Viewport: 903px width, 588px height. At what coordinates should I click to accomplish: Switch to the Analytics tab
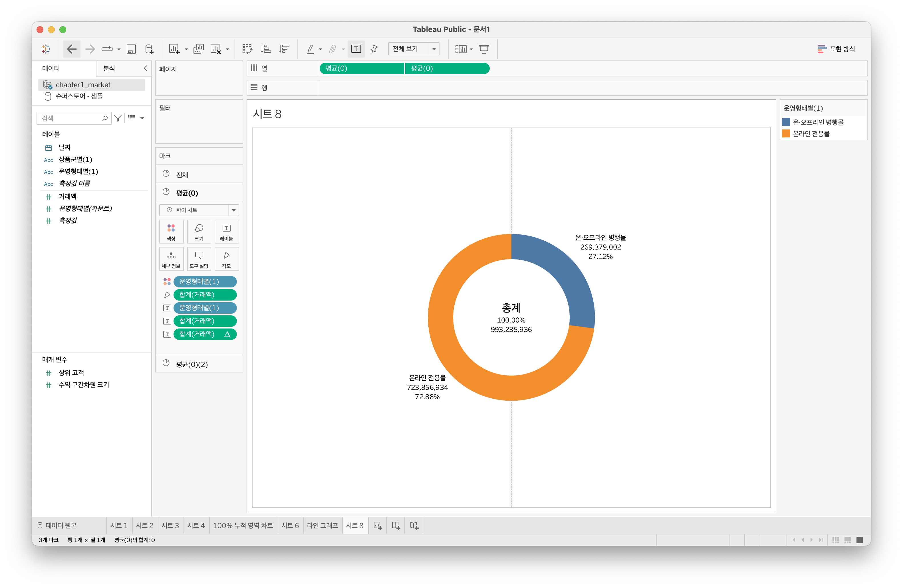pos(109,68)
